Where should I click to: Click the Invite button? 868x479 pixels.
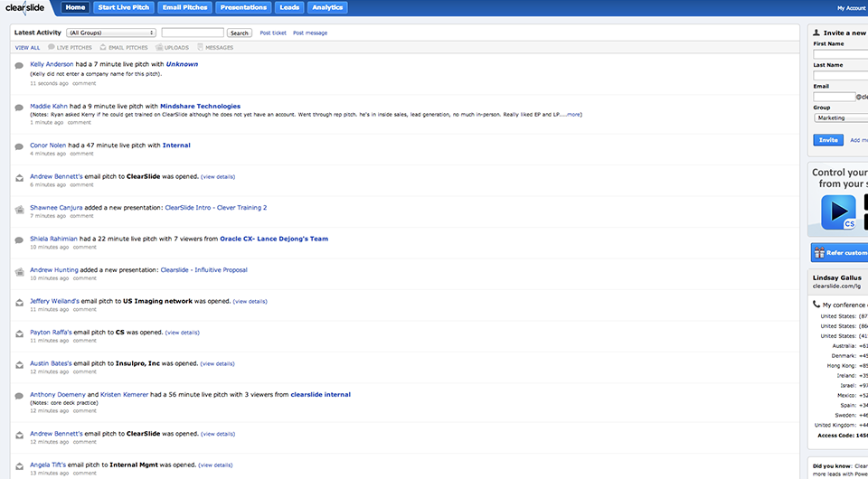[x=828, y=140]
